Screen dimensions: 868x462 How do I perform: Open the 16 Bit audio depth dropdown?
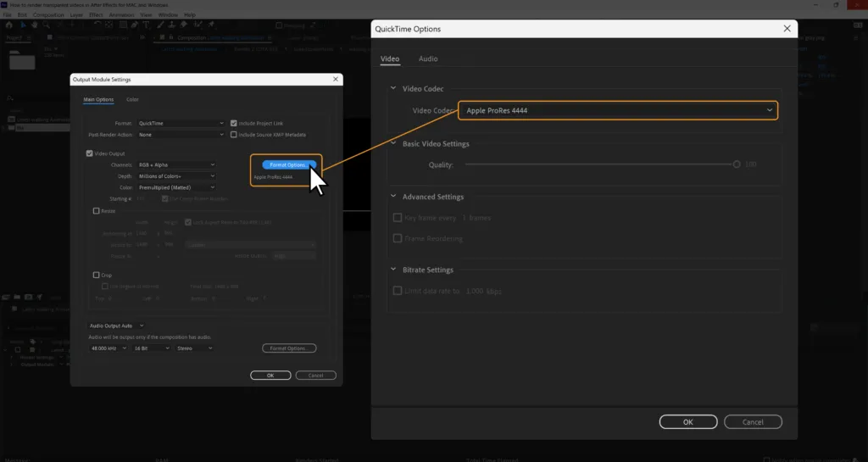point(151,348)
